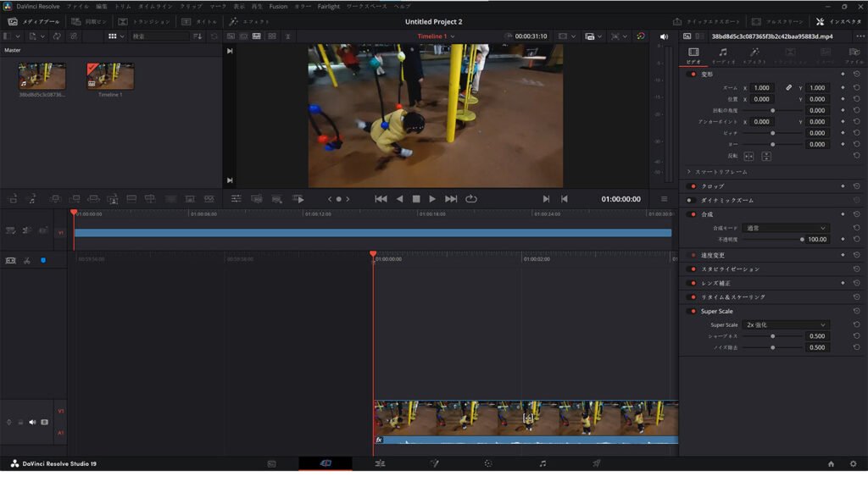Mute audio with the speaker icon
Screen dimensions: 868x482
click(x=664, y=36)
